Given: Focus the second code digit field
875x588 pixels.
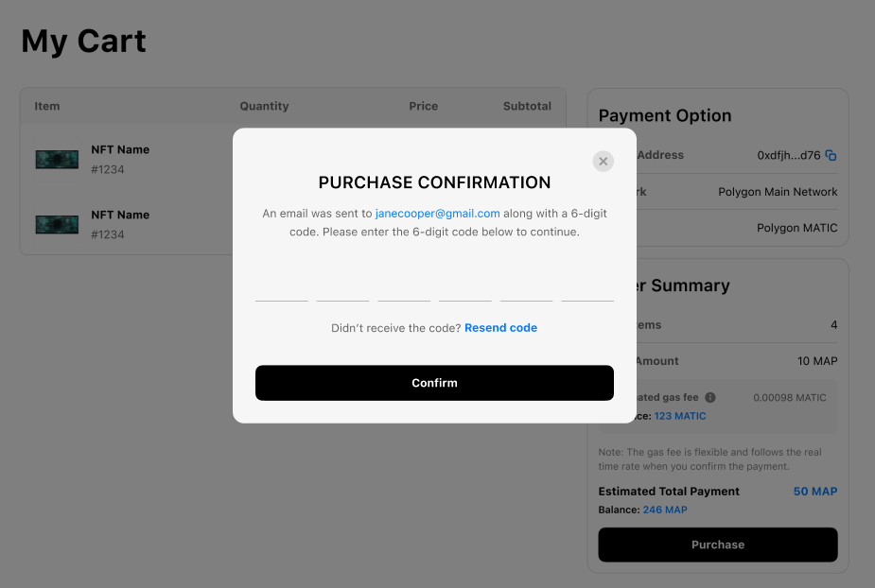Looking at the screenshot, I should point(342,287).
